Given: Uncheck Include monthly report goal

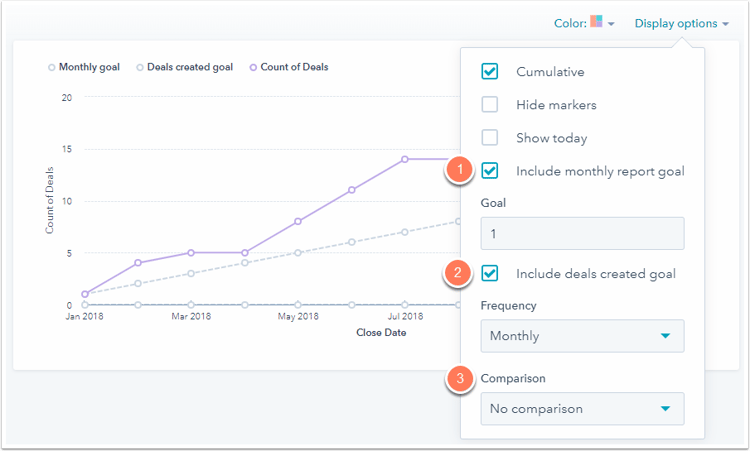Looking at the screenshot, I should pyautogui.click(x=490, y=171).
